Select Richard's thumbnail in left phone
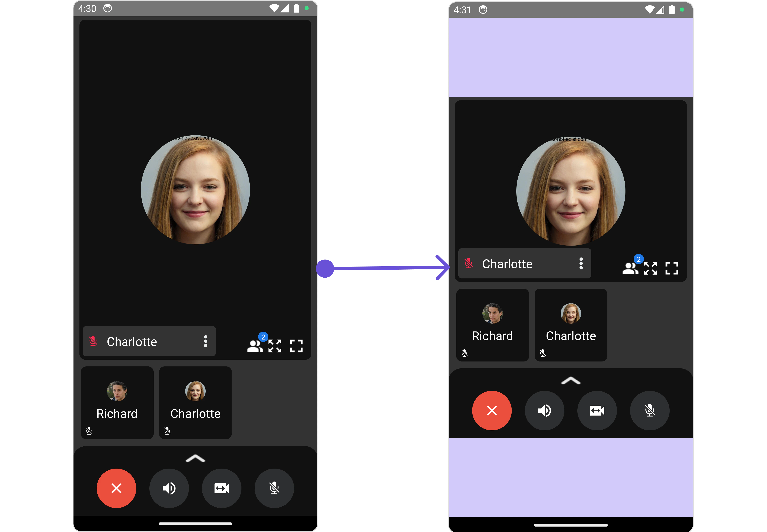767x532 pixels. 117,403
